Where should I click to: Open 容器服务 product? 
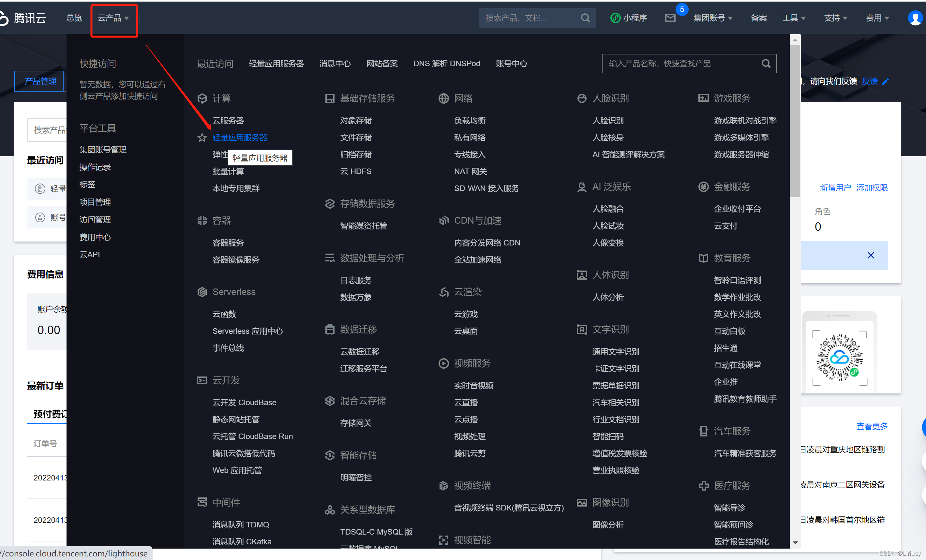[x=228, y=243]
